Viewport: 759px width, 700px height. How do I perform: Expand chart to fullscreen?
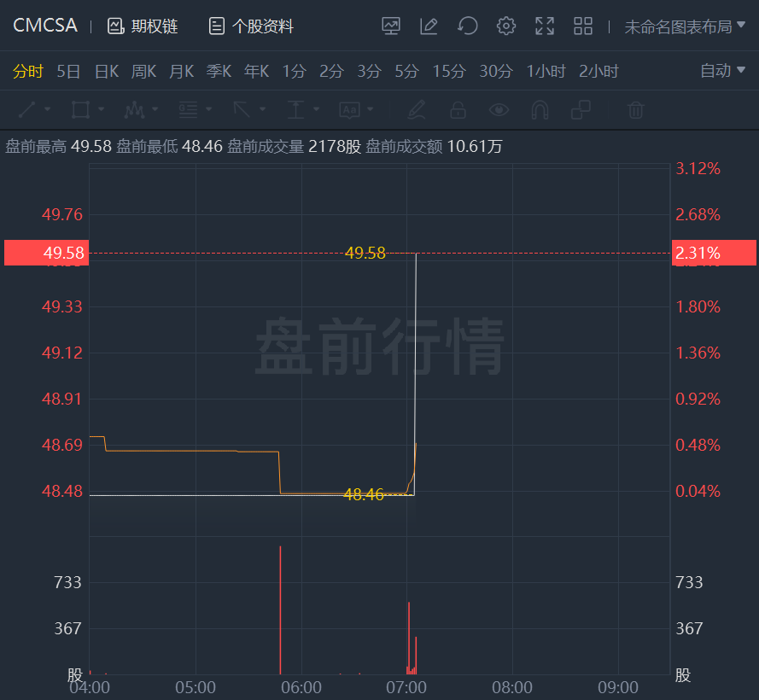pyautogui.click(x=545, y=26)
